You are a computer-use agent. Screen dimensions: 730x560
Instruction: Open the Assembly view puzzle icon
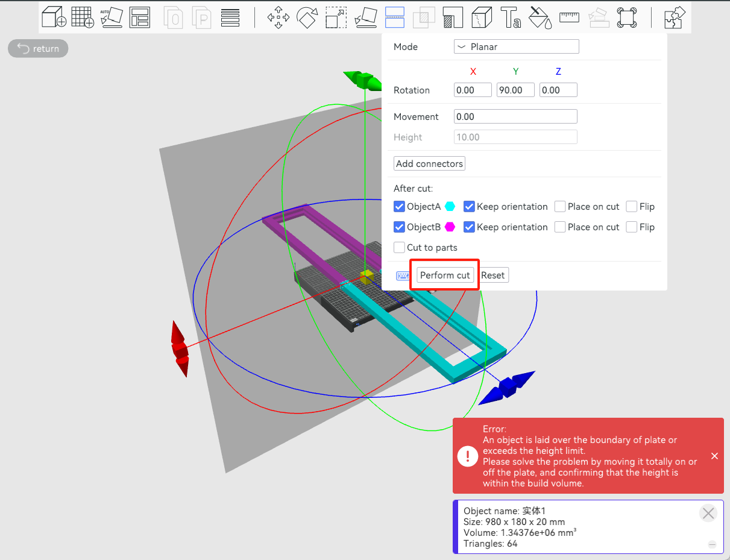(x=673, y=17)
